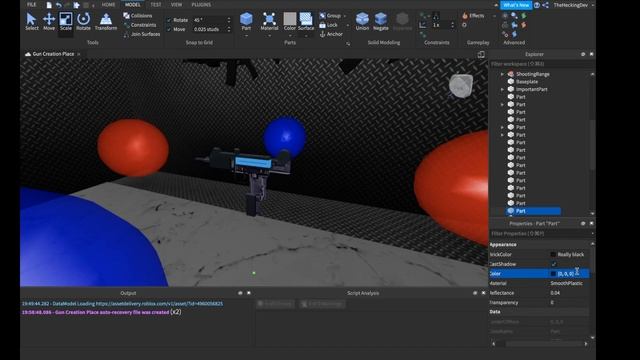Click the Explorer panel undock icon

[x=583, y=54]
